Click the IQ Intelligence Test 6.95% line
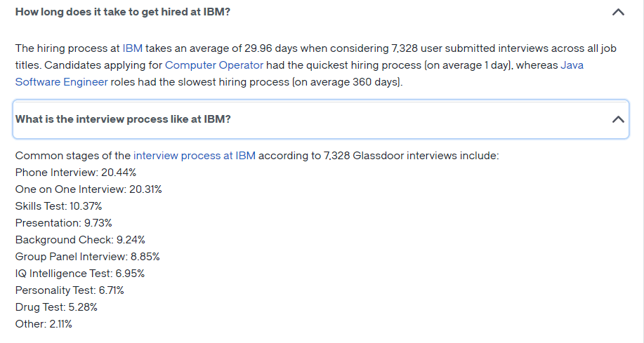Screen dimensions: 644x343 click(x=80, y=274)
